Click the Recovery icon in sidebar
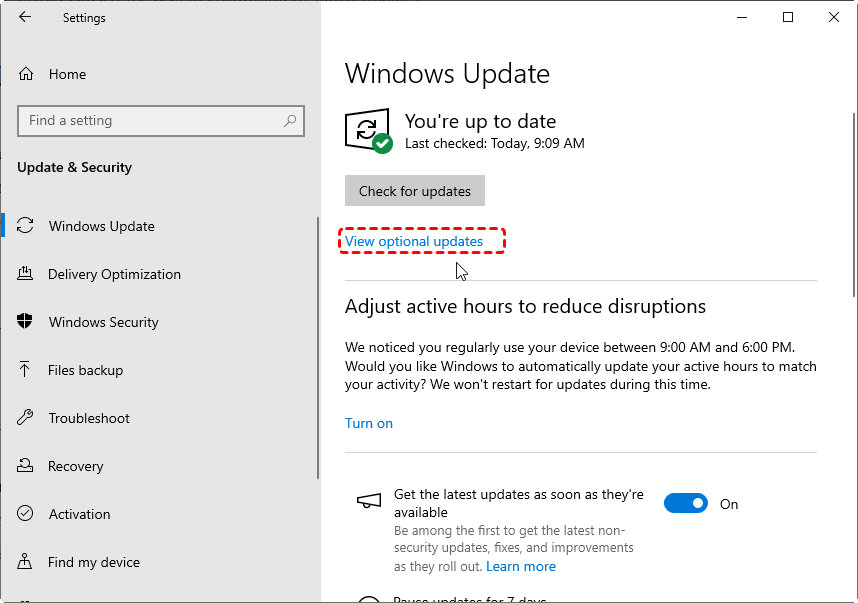Image resolution: width=858 pixels, height=603 pixels. (26, 466)
